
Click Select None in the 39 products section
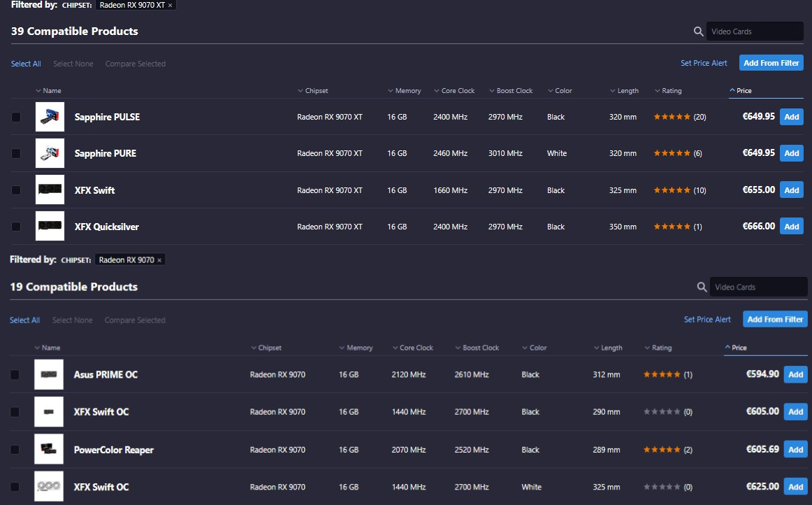73,64
